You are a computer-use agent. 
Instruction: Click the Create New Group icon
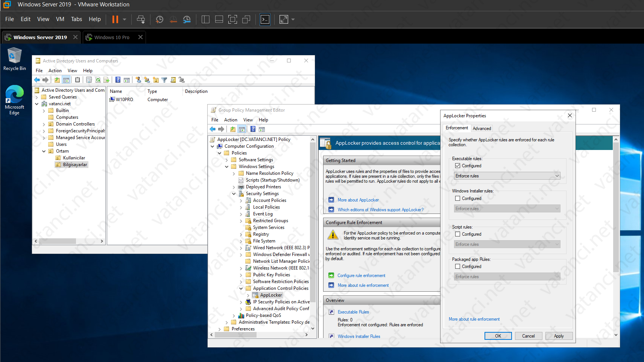tap(147, 80)
